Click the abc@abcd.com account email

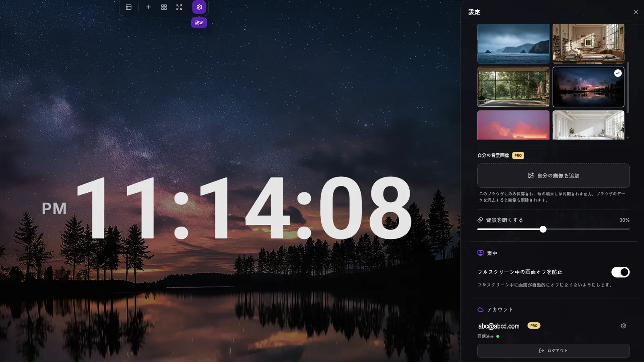[499, 326]
